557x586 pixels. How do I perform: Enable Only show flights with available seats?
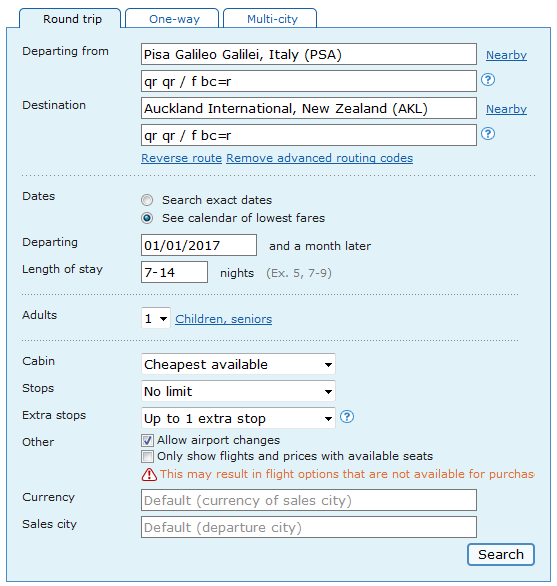tap(147, 456)
